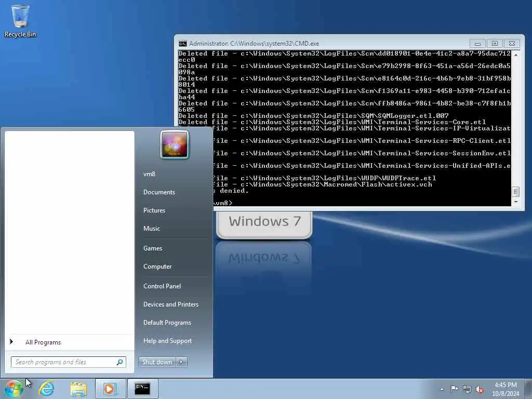This screenshot has height=399, width=532.
Task: Show hidden tray icons arrow
Action: pyautogui.click(x=442, y=390)
